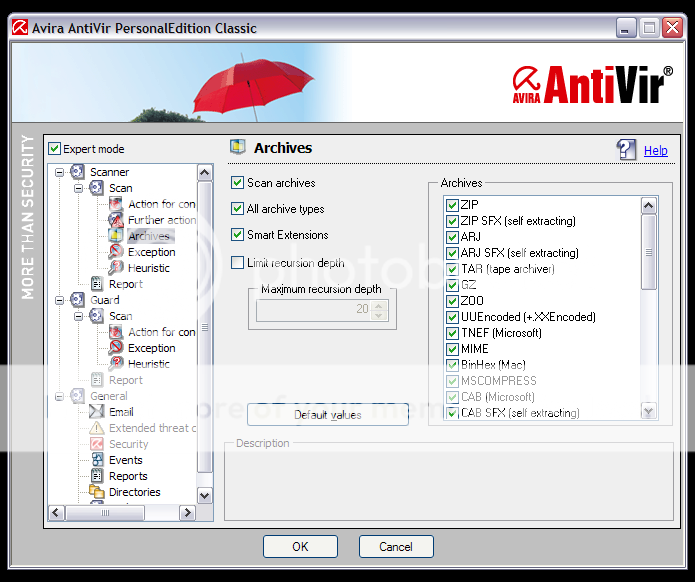Select the Email envelope icon under General
This screenshot has height=582, width=695.
[x=97, y=412]
